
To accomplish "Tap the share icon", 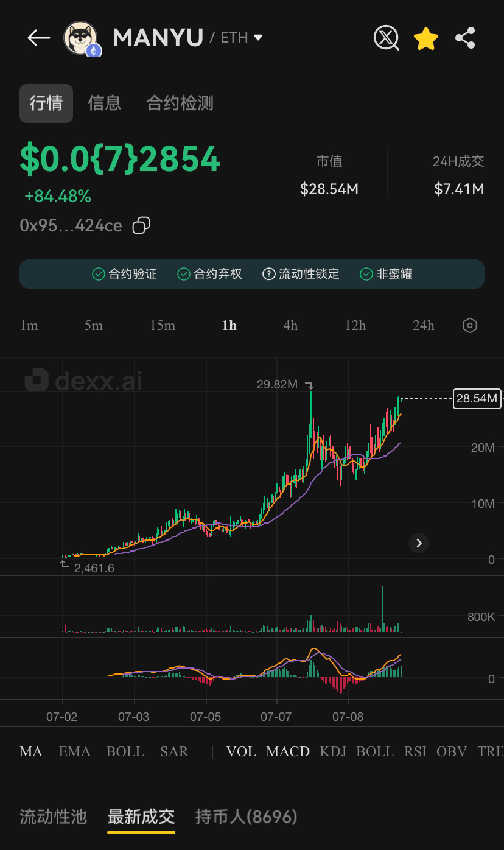I will (465, 38).
